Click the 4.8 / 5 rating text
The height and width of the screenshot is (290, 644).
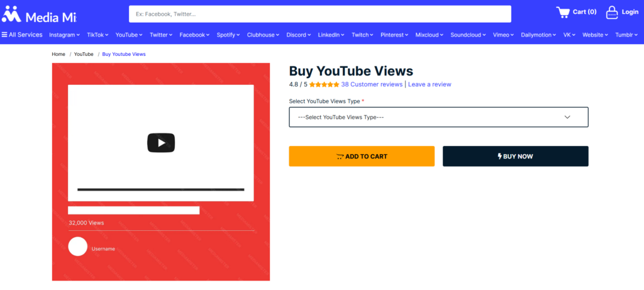click(x=298, y=85)
